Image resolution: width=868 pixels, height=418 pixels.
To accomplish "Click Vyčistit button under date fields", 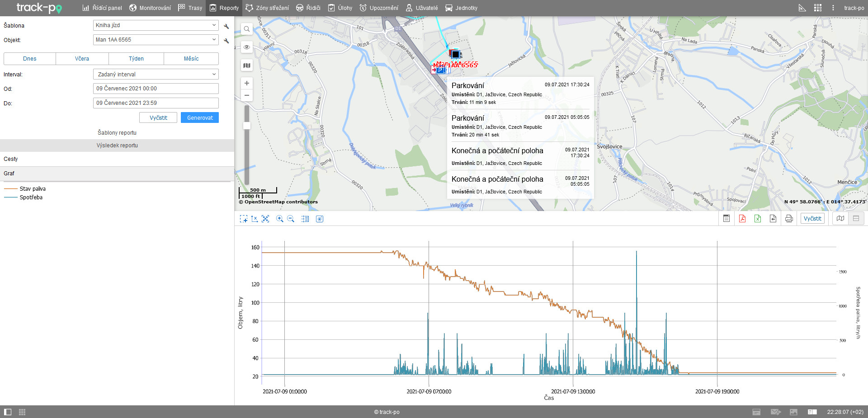I will coord(158,117).
